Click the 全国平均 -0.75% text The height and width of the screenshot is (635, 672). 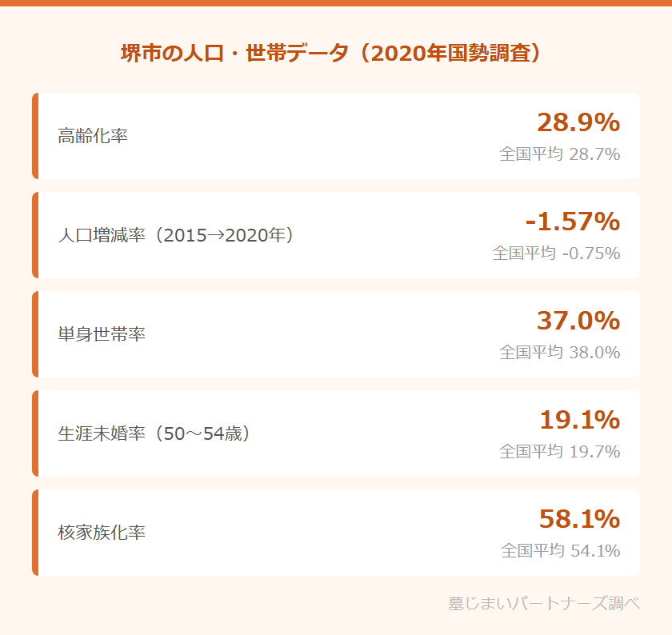(x=556, y=254)
